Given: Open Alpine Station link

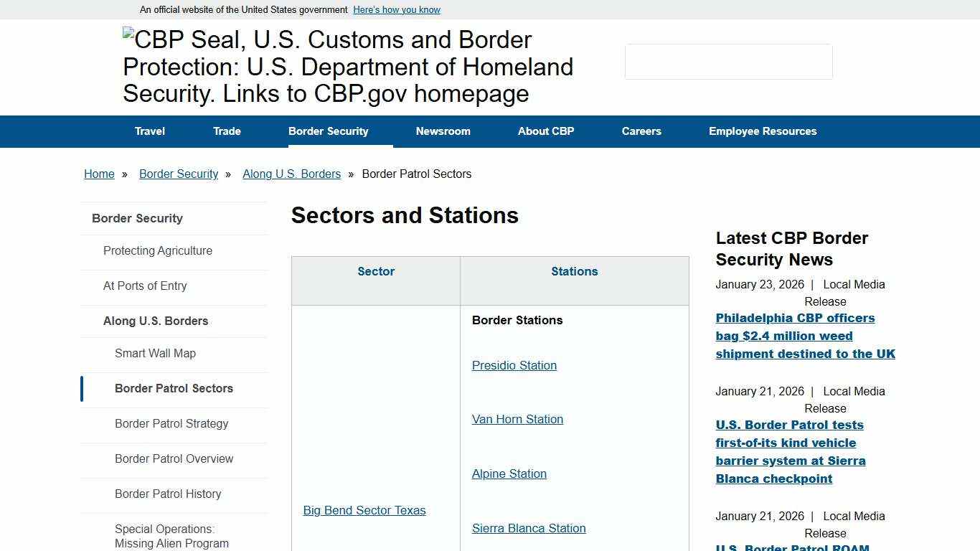Looking at the screenshot, I should [x=509, y=474].
